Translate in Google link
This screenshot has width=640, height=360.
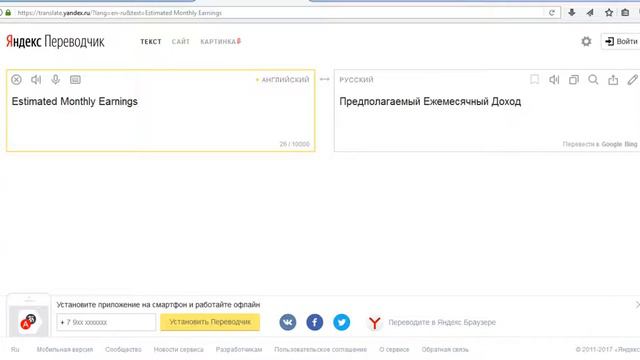611,144
